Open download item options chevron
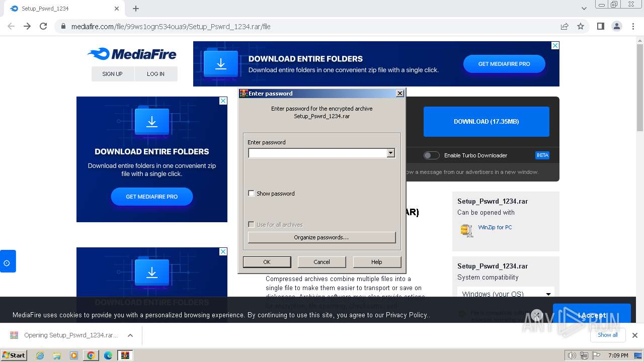The height and width of the screenshot is (362, 644). click(x=130, y=335)
